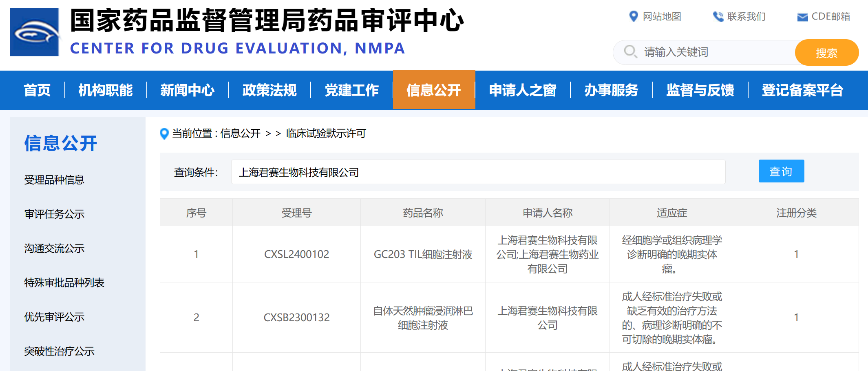The width and height of the screenshot is (868, 371).
Task: Click applicant cell in CXSL2400102 row
Action: tap(548, 254)
